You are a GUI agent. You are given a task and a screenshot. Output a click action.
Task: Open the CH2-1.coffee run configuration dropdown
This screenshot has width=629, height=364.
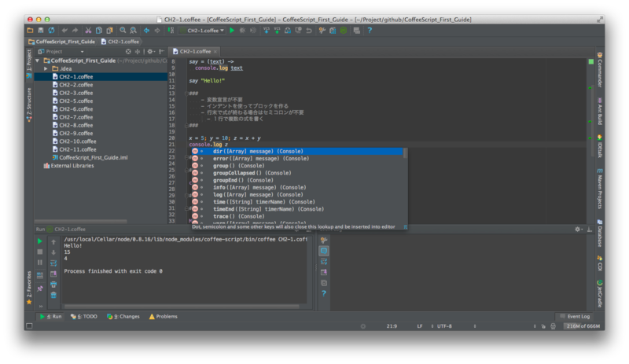(202, 31)
